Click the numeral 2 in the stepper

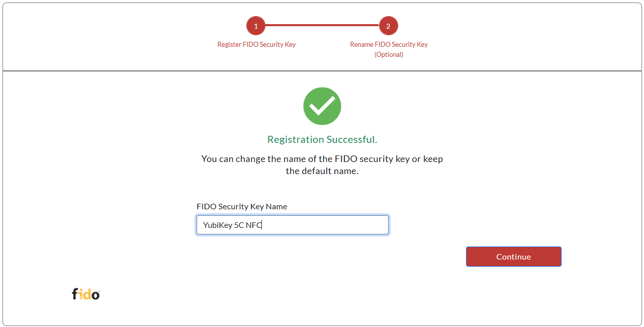(x=389, y=25)
